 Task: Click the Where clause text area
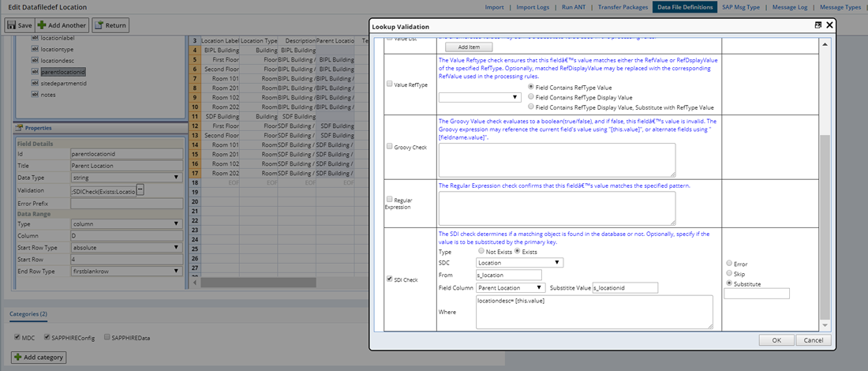click(x=594, y=313)
